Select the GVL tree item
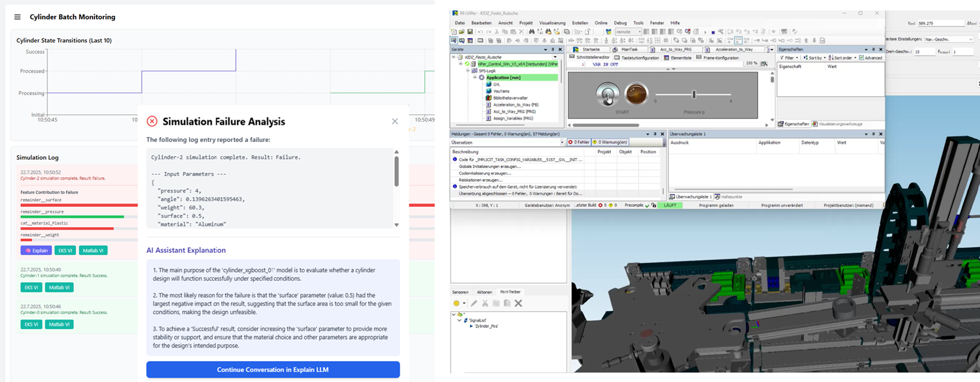980x382 pixels. [496, 85]
